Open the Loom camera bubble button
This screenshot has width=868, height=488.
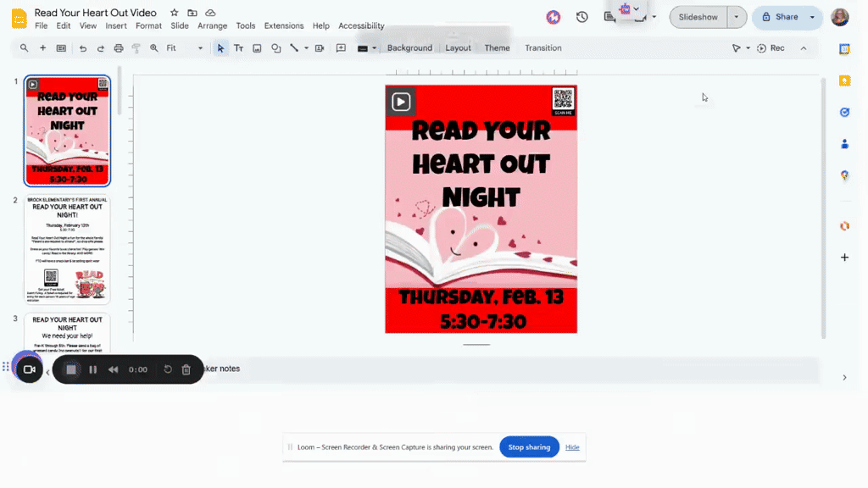pyautogui.click(x=30, y=369)
